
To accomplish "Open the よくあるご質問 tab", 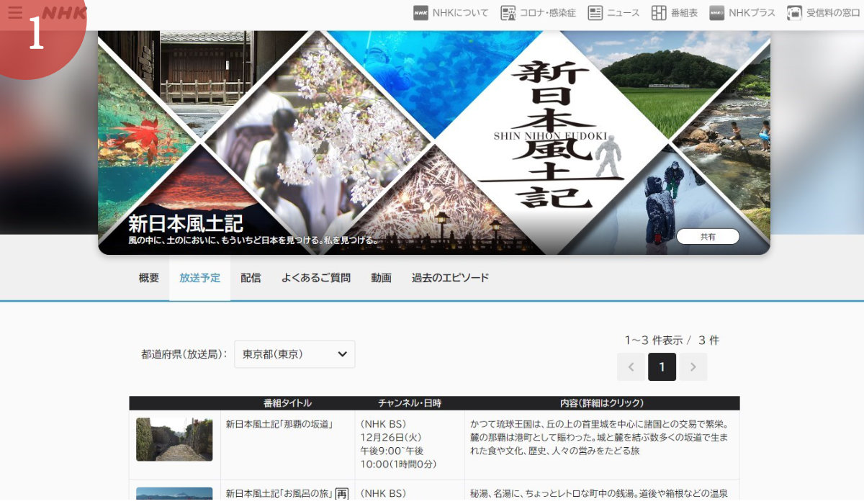I will (x=316, y=278).
